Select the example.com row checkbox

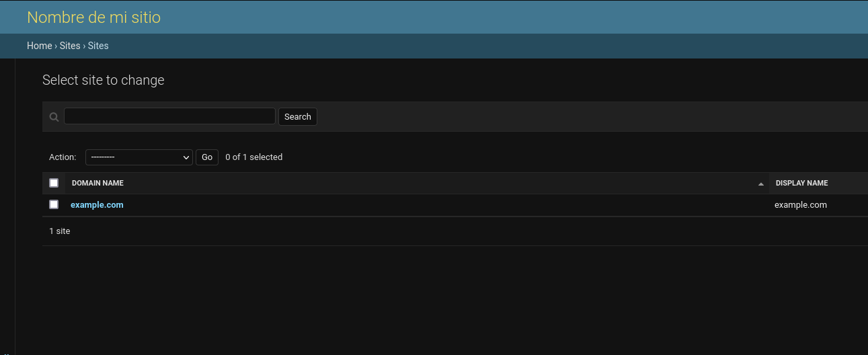(x=54, y=204)
